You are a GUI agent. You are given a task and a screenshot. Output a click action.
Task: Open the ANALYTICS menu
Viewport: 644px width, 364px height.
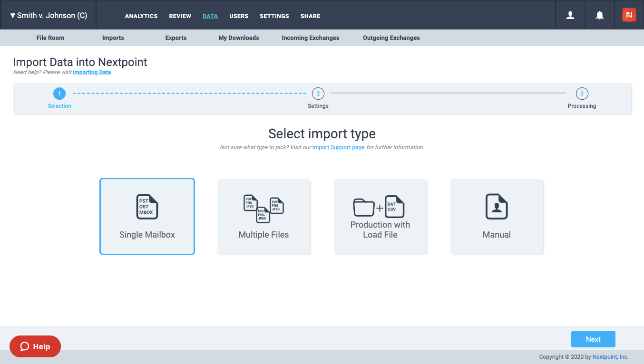pyautogui.click(x=141, y=16)
